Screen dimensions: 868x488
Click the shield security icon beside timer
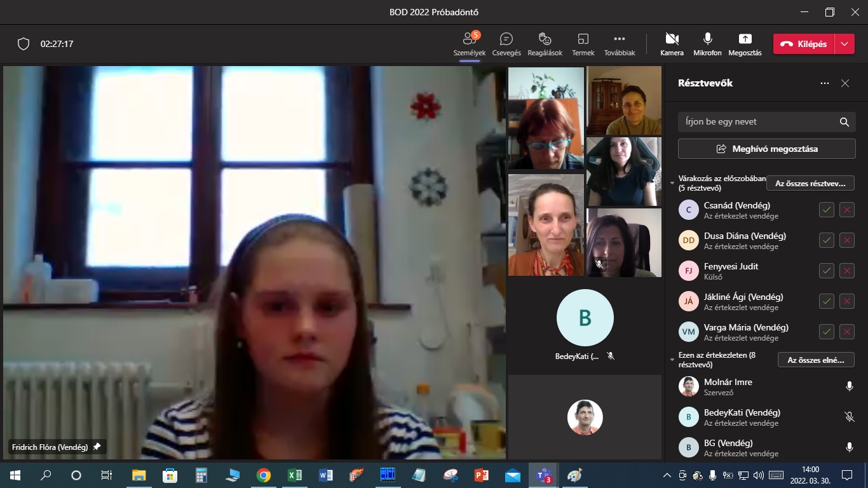24,44
